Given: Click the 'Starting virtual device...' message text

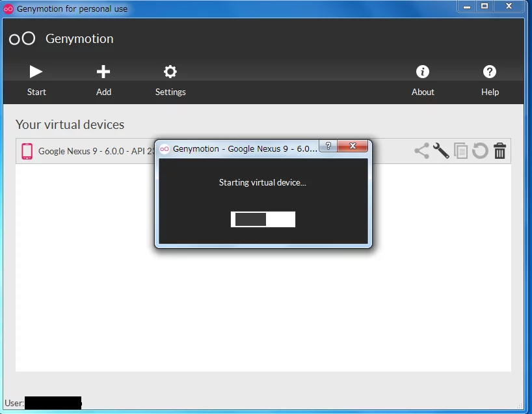Looking at the screenshot, I should 262,183.
